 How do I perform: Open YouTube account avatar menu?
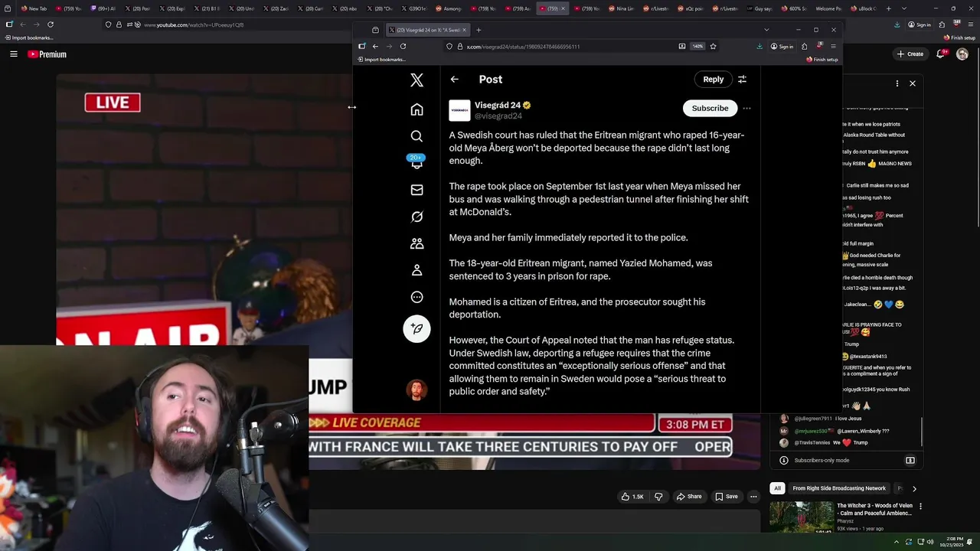962,54
